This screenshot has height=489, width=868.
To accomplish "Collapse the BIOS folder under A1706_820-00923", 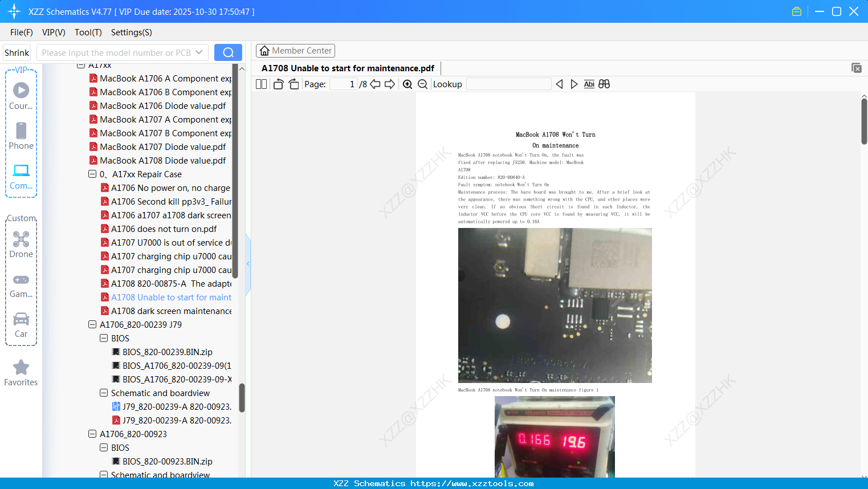I will pyautogui.click(x=104, y=448).
